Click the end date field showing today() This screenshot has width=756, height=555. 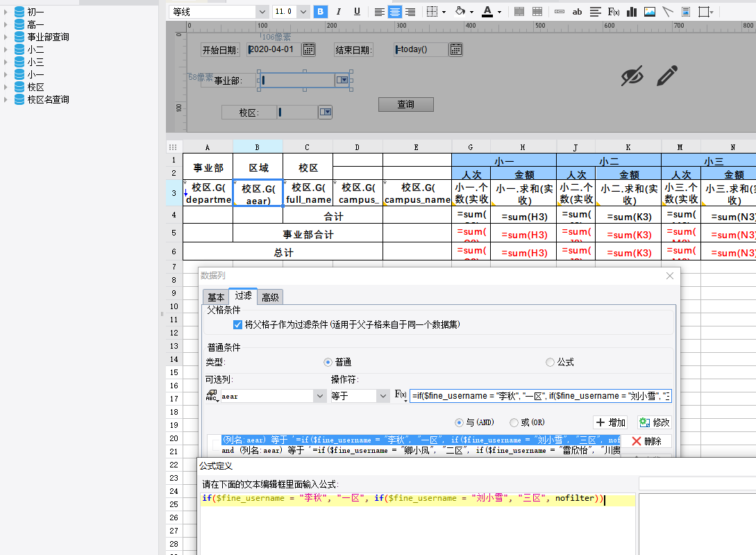click(x=421, y=49)
